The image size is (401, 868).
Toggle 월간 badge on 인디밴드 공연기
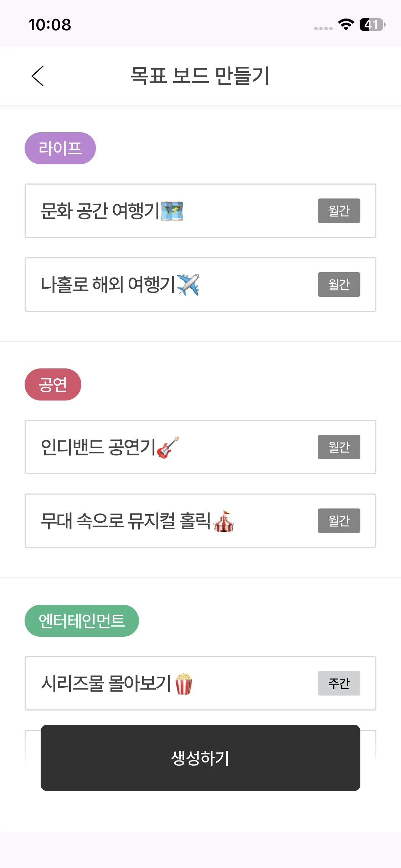(x=339, y=447)
